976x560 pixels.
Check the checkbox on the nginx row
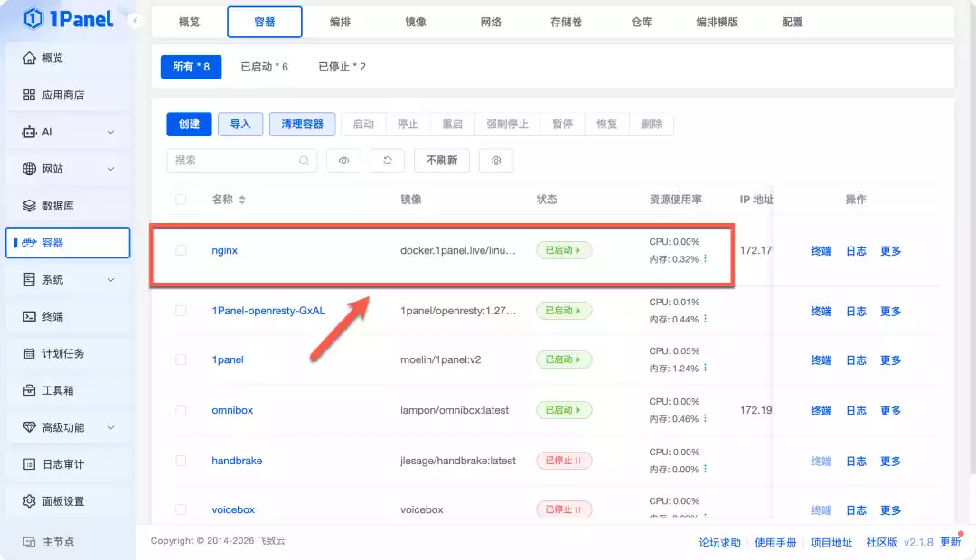click(181, 250)
